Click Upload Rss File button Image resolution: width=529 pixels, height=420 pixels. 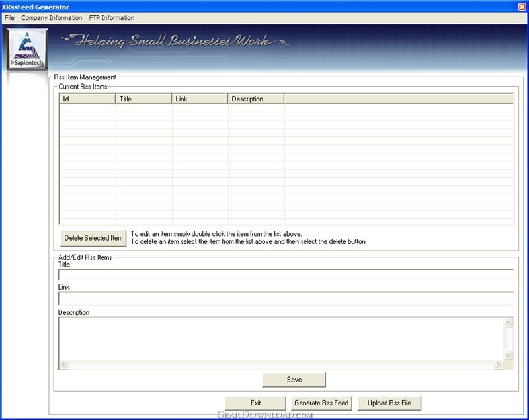tap(389, 403)
